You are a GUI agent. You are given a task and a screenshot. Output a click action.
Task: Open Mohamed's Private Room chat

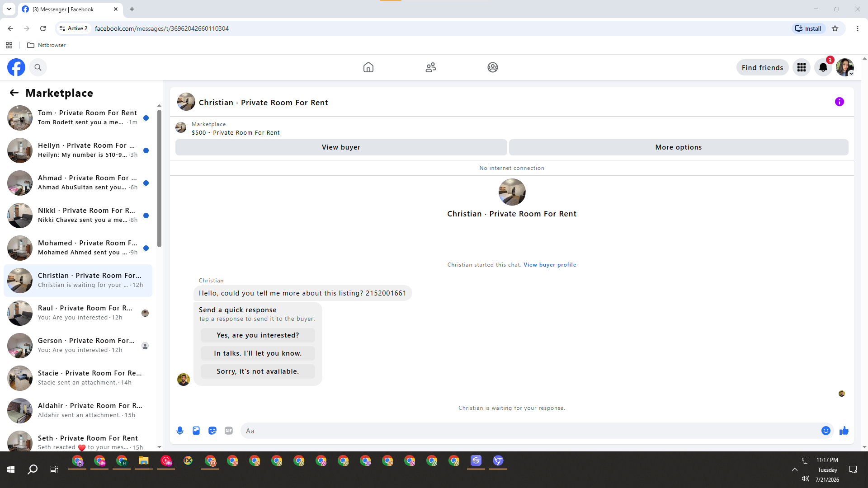point(78,248)
